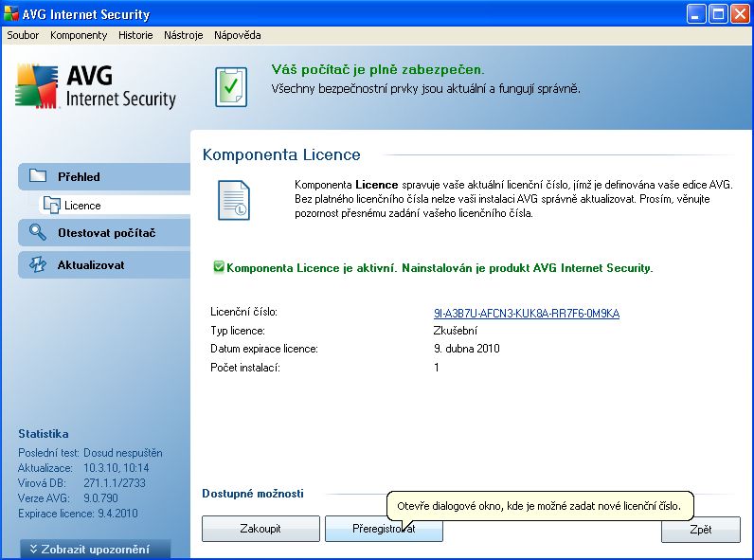The image size is (754, 560).
Task: Click the clipboard checkmark security status icon
Action: coord(231,87)
